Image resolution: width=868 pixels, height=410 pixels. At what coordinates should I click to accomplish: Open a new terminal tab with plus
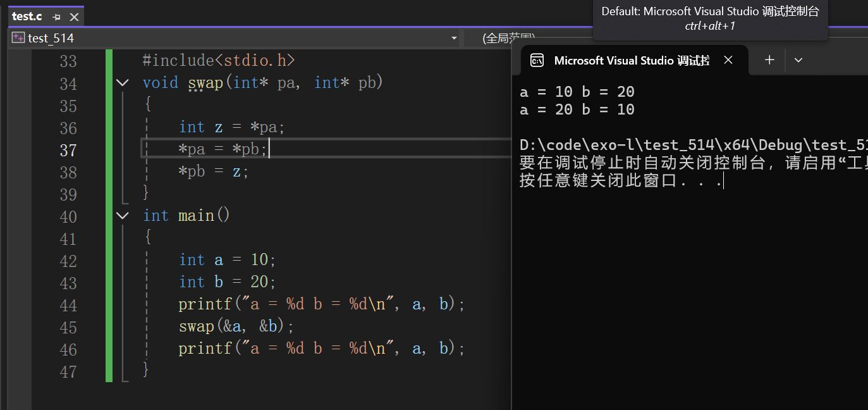(x=769, y=60)
